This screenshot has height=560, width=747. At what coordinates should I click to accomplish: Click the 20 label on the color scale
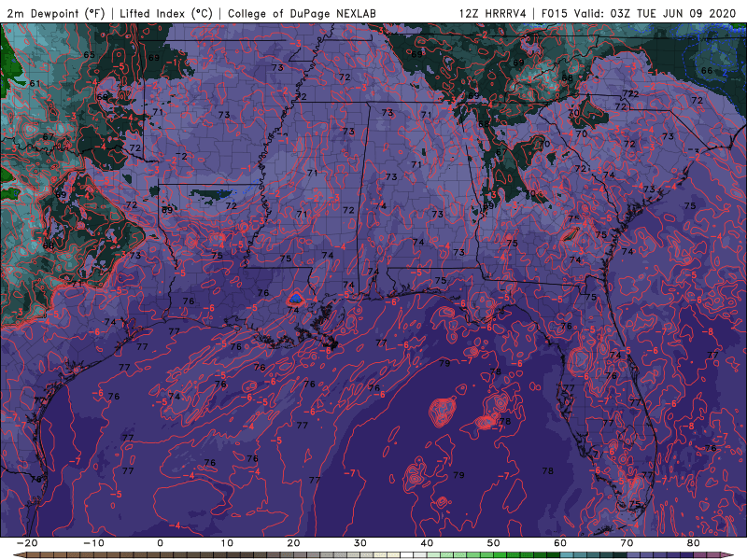[293, 543]
